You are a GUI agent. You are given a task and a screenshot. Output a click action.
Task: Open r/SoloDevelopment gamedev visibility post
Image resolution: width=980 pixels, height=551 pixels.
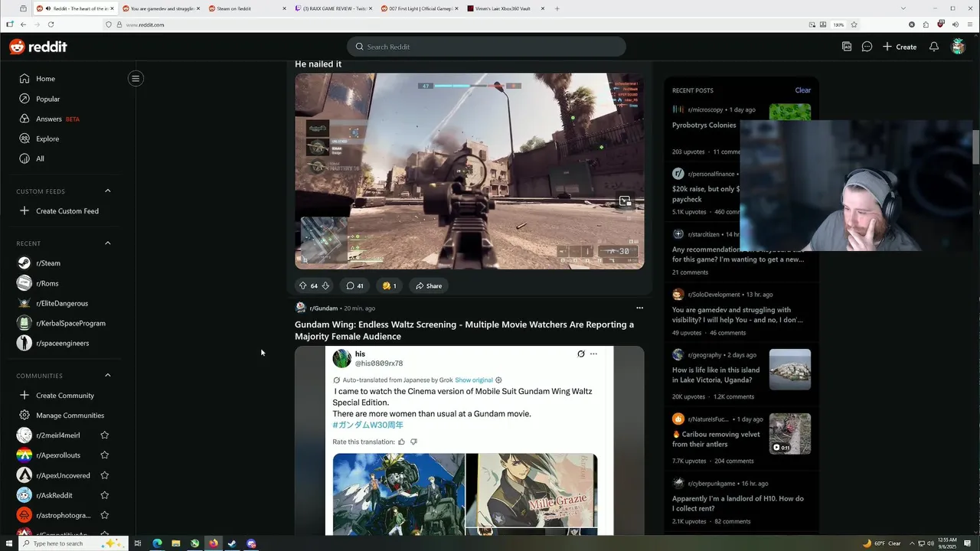click(737, 315)
